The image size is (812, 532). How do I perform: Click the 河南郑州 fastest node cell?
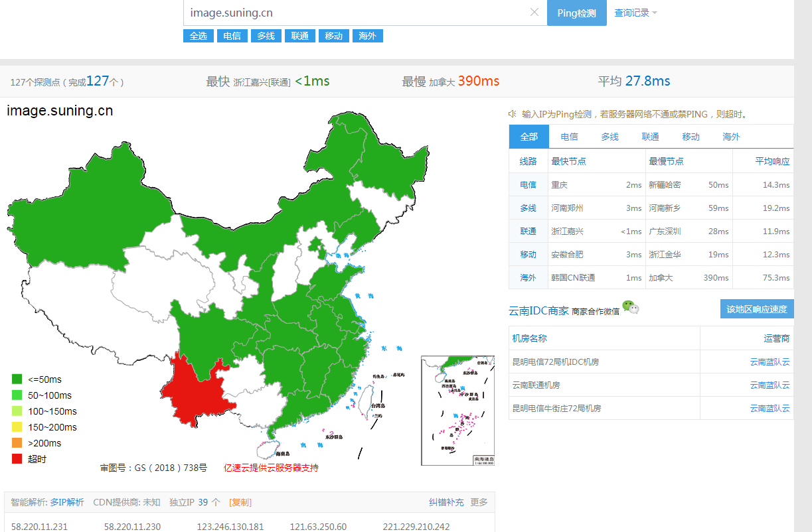[x=567, y=208]
